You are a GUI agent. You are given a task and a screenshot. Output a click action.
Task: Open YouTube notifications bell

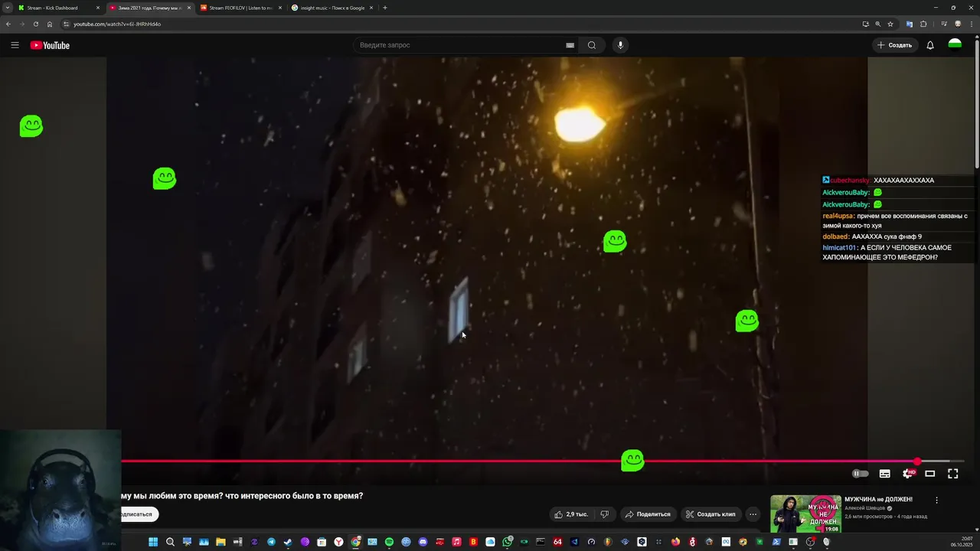(930, 45)
